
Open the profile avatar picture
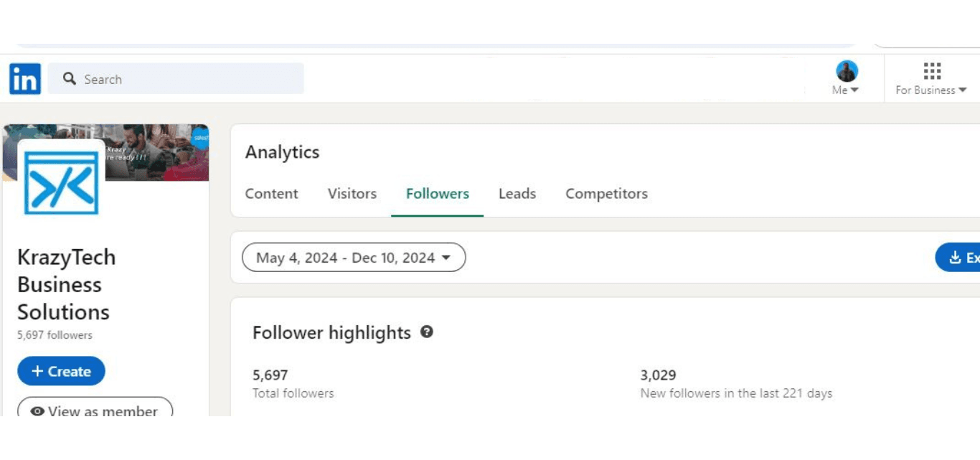point(847,71)
